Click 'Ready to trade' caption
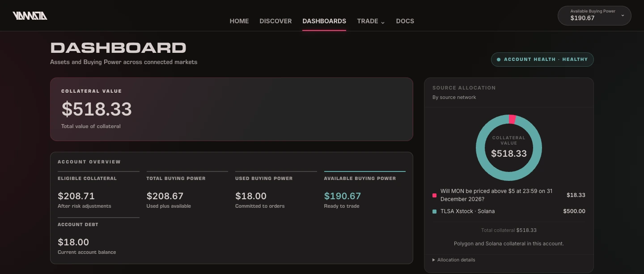Image resolution: width=644 pixels, height=274 pixels. tap(342, 206)
